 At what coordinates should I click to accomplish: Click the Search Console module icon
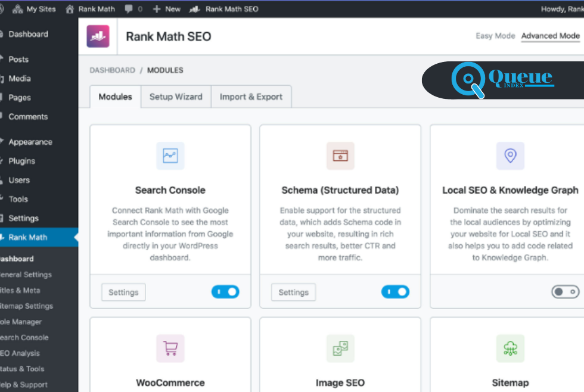[x=170, y=155]
